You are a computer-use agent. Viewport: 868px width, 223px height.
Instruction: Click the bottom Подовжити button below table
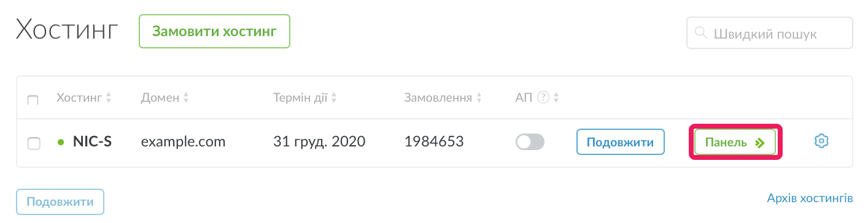pyautogui.click(x=60, y=201)
